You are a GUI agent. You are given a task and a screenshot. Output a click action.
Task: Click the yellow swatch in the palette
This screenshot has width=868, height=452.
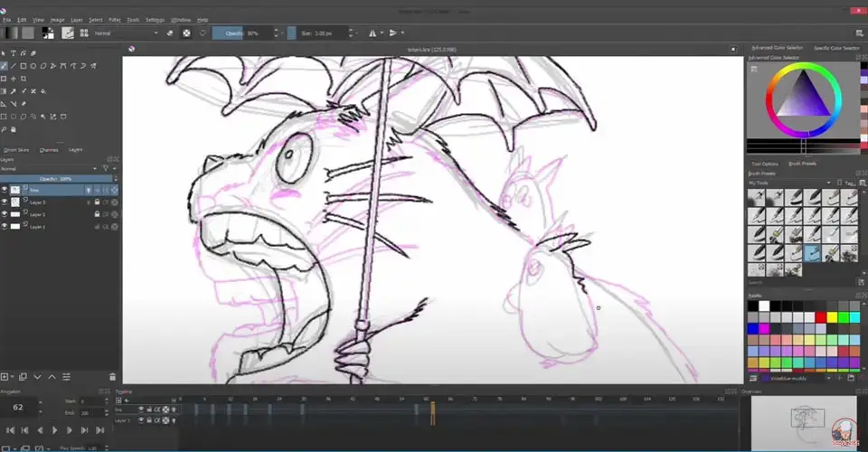pos(832,317)
